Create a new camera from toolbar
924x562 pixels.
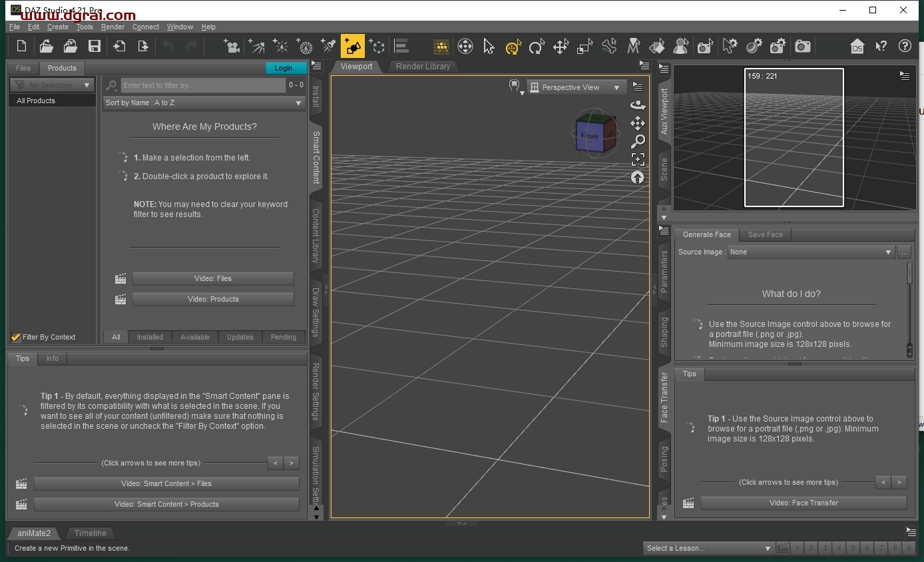click(232, 46)
